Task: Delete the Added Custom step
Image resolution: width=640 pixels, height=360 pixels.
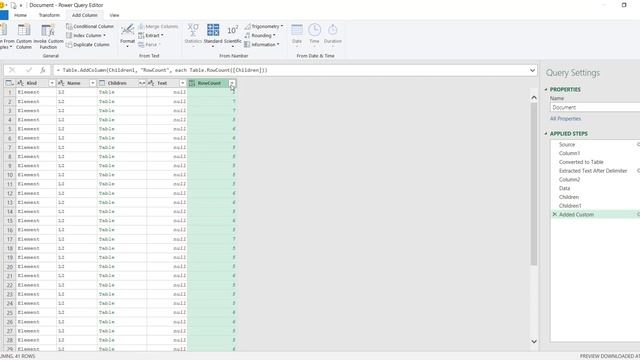Action: click(554, 215)
